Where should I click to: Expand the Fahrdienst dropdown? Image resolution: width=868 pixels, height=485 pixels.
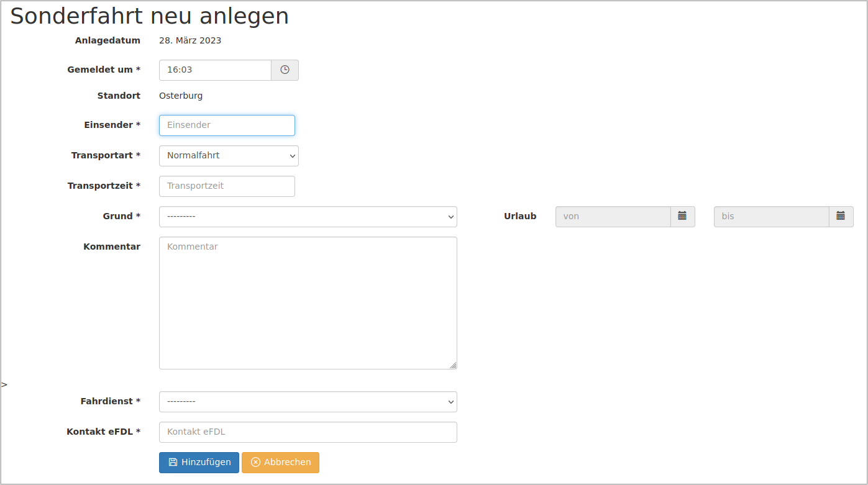[x=308, y=402]
